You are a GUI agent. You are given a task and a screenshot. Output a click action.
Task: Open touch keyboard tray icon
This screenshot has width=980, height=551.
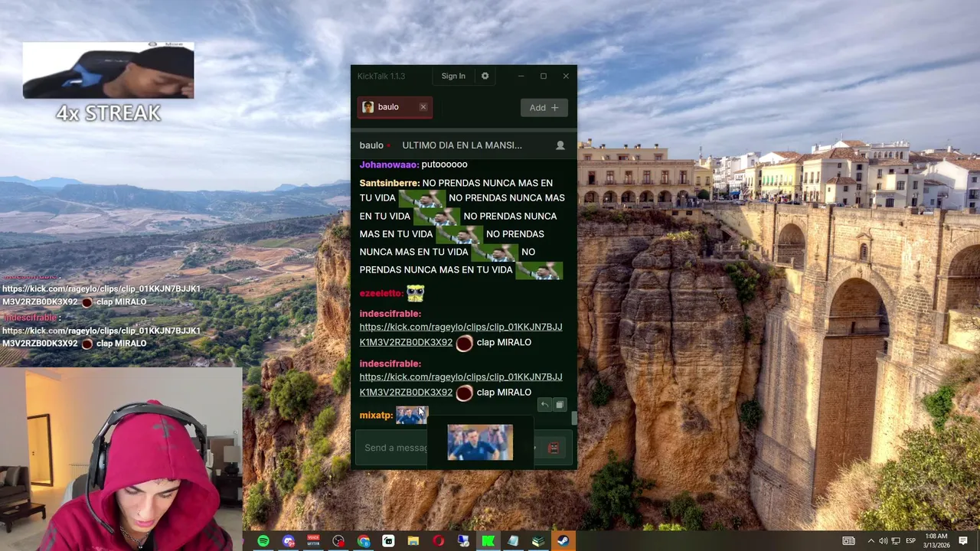848,541
